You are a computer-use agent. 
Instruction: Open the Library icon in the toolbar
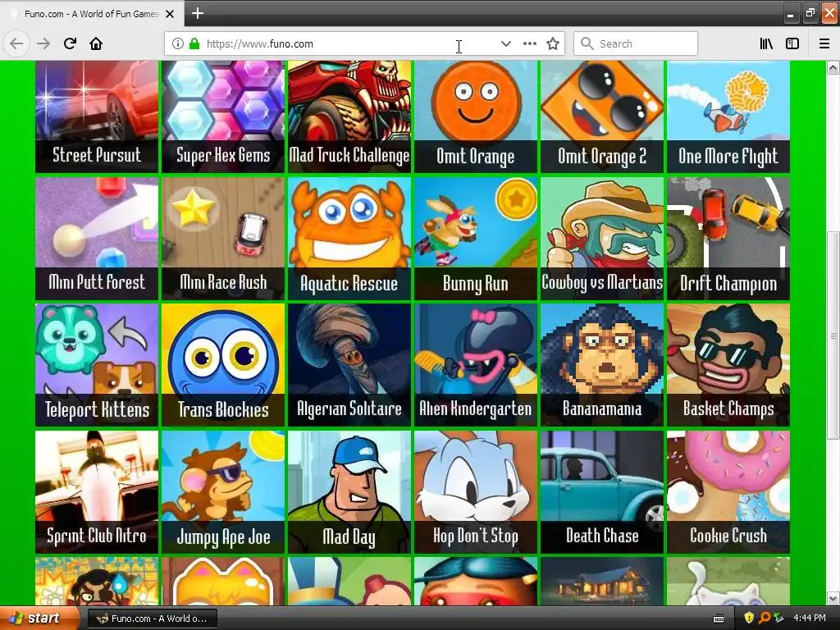coord(766,44)
